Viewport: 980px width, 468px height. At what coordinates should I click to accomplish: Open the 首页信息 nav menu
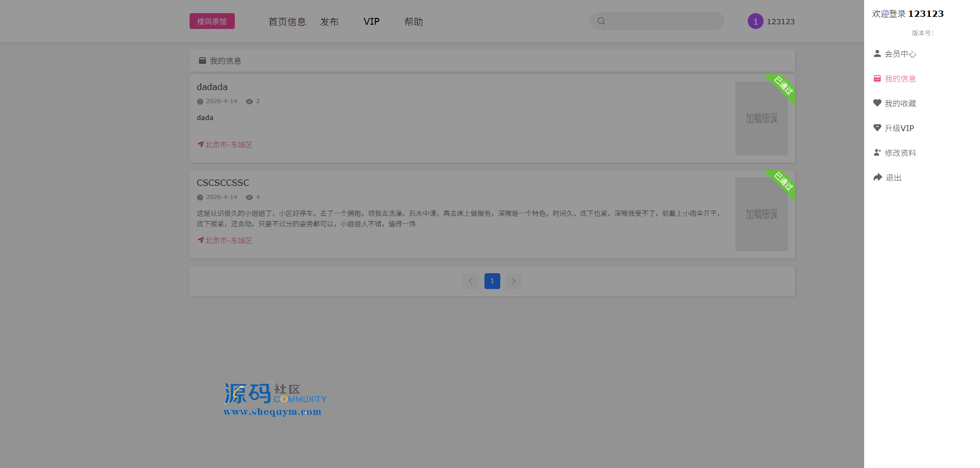287,22
